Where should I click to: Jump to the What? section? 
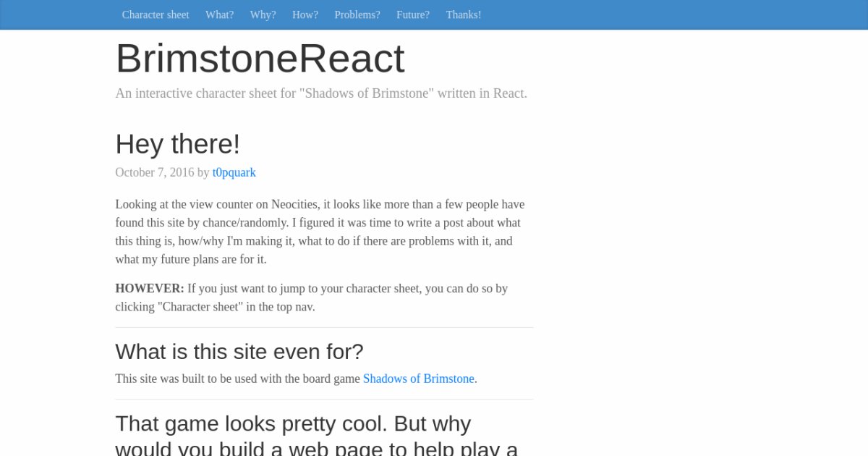point(219,14)
